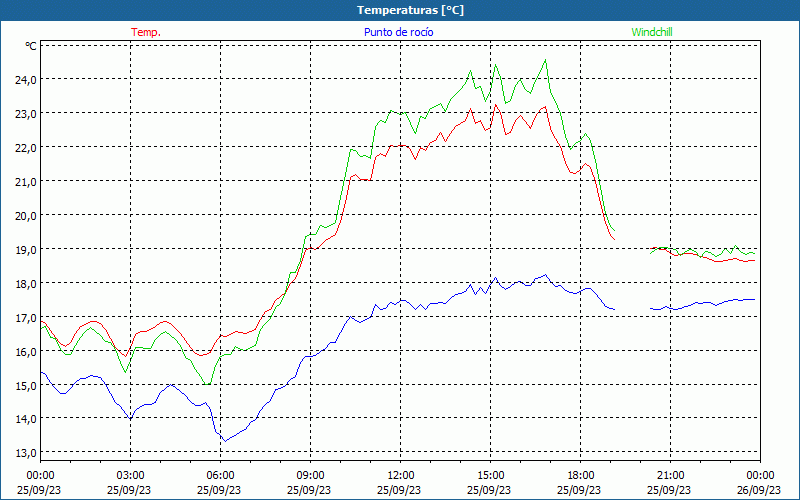Click the 21:00 time axis label
800x500 pixels.
(670, 476)
